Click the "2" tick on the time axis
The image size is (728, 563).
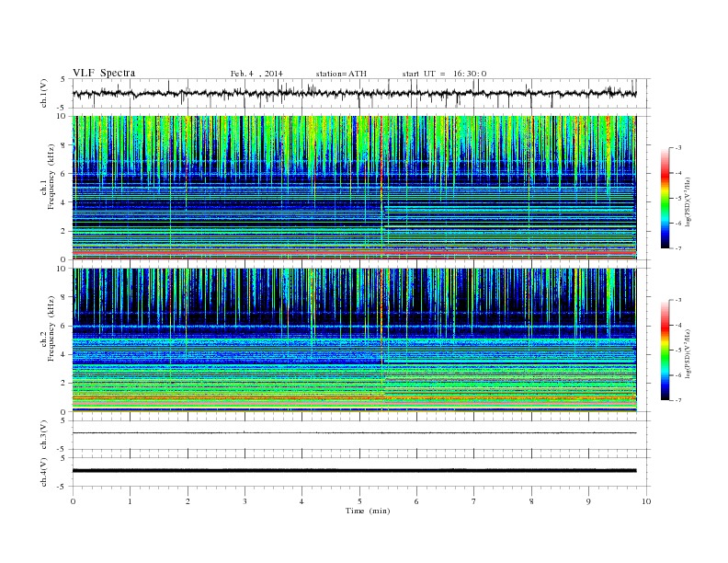click(188, 501)
